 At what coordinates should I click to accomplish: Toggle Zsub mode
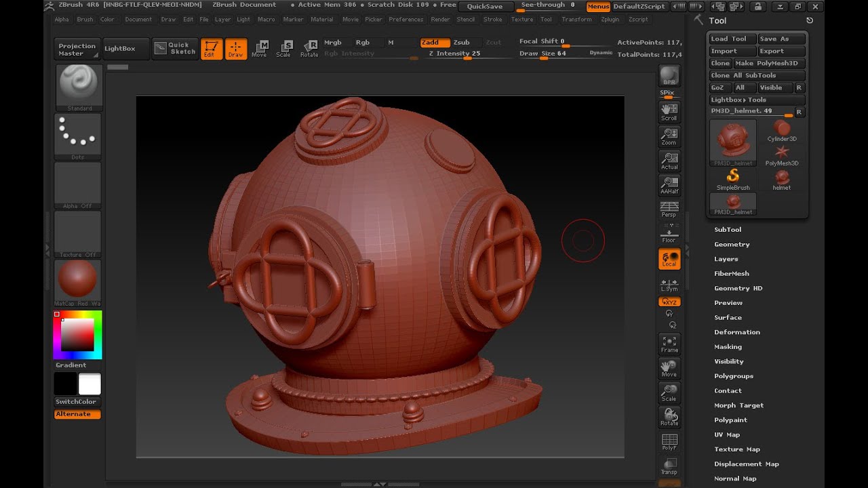click(x=465, y=42)
